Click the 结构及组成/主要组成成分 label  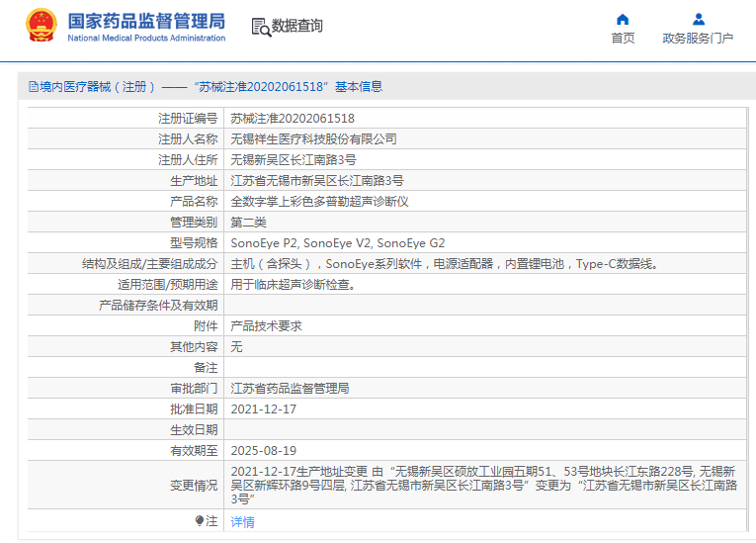point(150,263)
